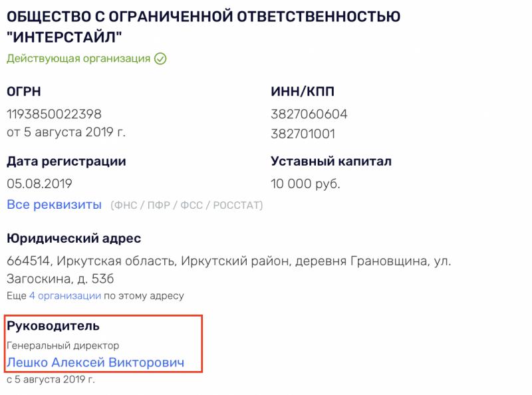Click the Уставный капитал 10 000 руб. value

coord(305,184)
